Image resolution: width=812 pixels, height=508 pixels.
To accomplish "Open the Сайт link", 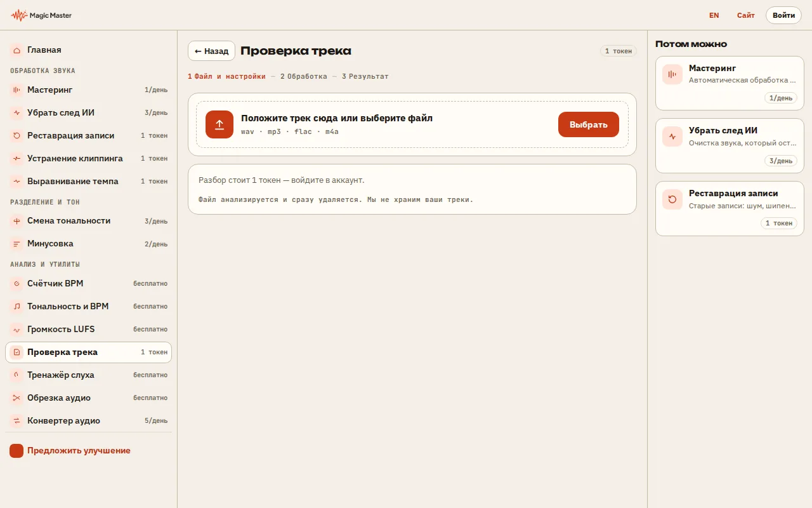I will click(746, 15).
